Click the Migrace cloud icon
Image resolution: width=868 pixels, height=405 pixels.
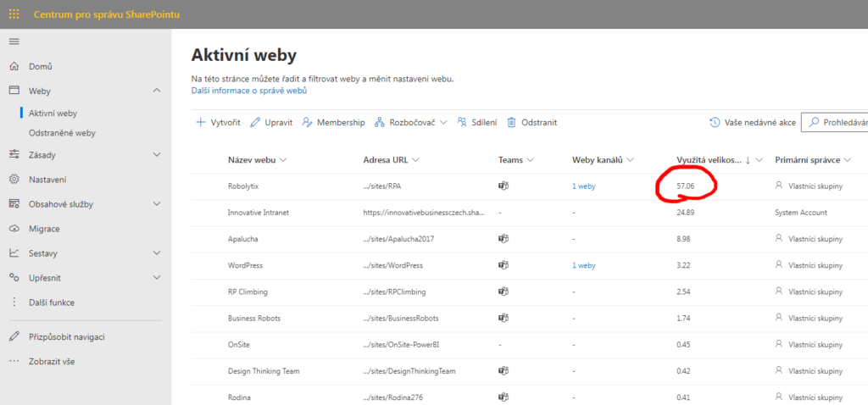14,229
